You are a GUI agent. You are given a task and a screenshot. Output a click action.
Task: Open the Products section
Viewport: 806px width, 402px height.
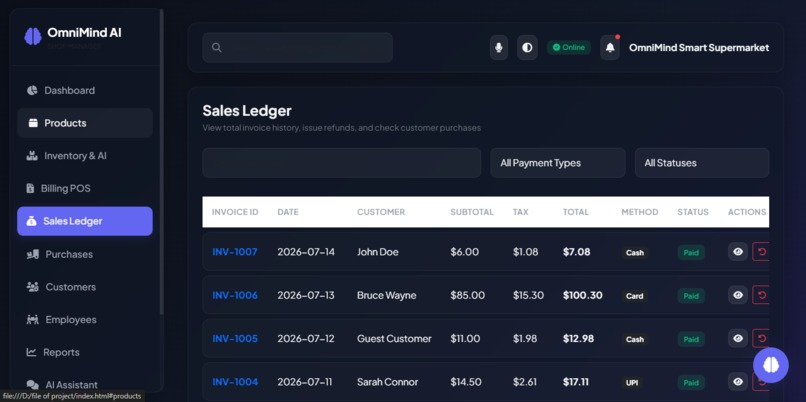(85, 123)
